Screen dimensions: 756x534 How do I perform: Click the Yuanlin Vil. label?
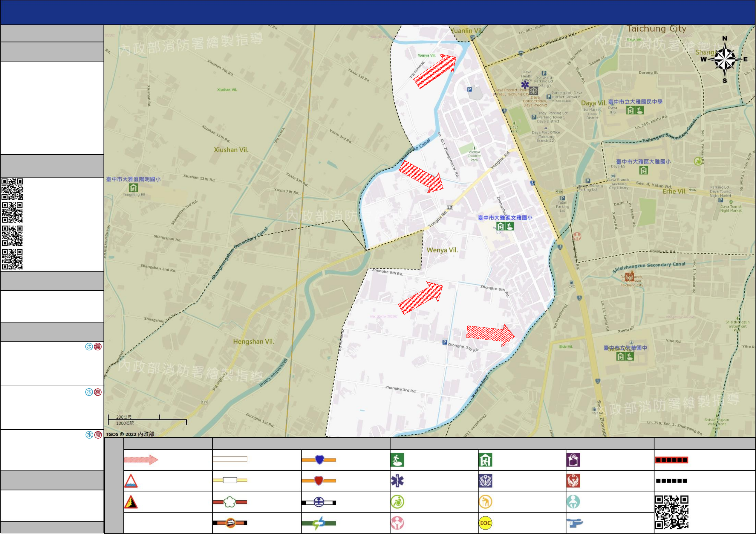(x=467, y=30)
